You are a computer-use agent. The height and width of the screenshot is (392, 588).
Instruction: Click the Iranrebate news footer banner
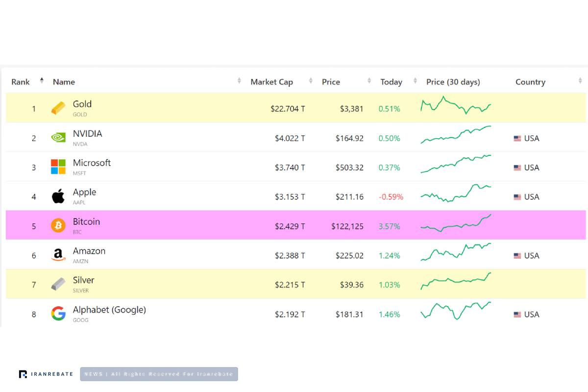[159, 374]
